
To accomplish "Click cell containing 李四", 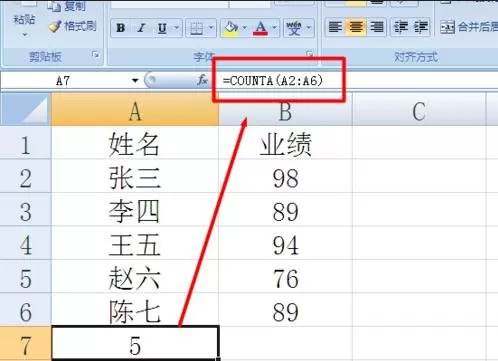I will pyautogui.click(x=135, y=210).
